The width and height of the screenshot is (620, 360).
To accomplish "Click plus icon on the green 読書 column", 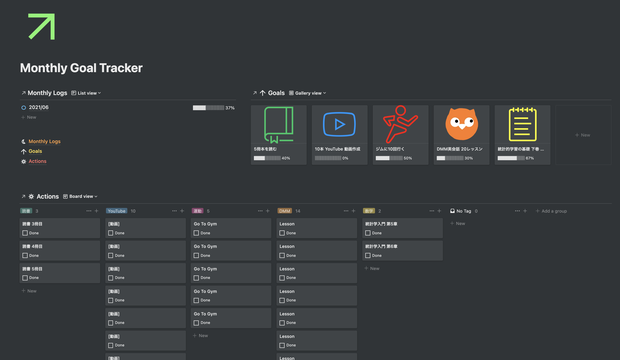I will tap(96, 211).
